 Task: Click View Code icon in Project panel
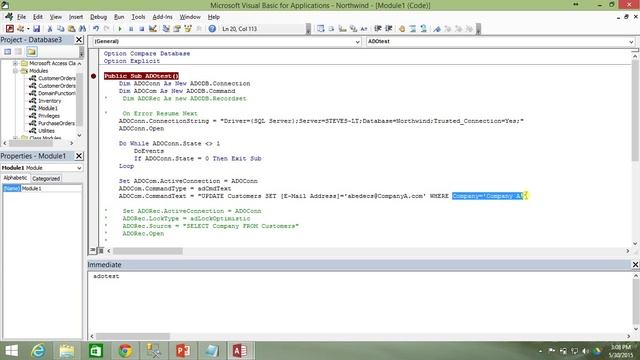[x=8, y=52]
